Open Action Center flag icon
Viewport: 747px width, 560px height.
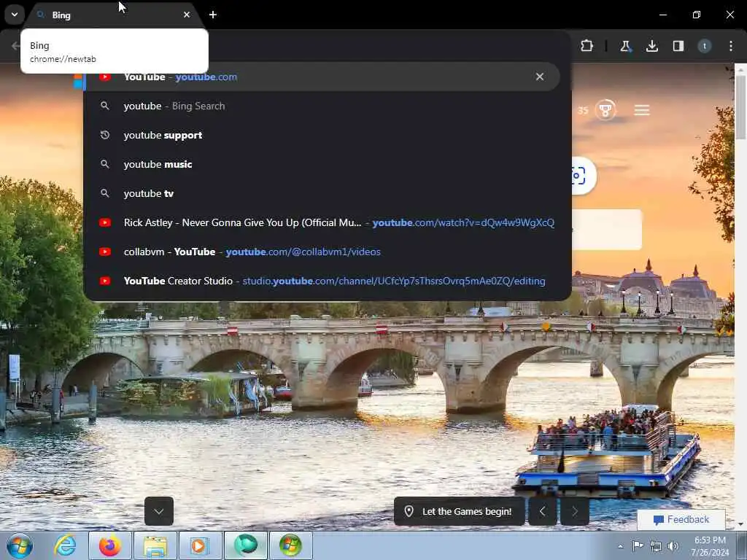pyautogui.click(x=637, y=545)
